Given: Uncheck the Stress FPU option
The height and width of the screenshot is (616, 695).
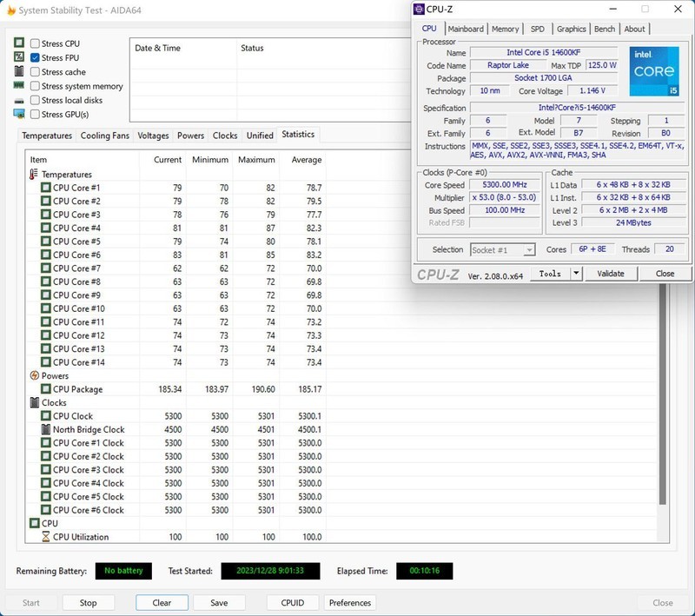Looking at the screenshot, I should tap(35, 57).
